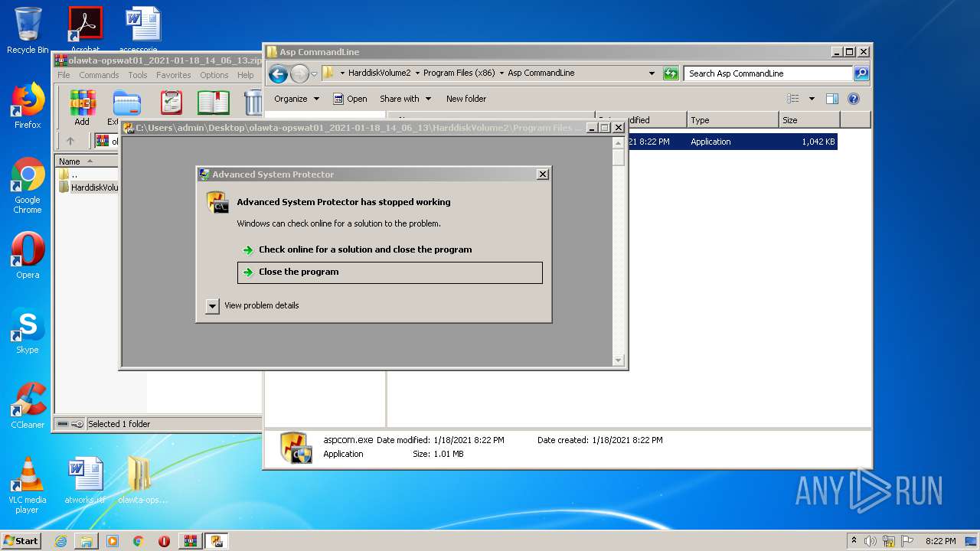Click Explorer Back navigation button
The width and height of the screenshot is (980, 551).
coord(278,73)
